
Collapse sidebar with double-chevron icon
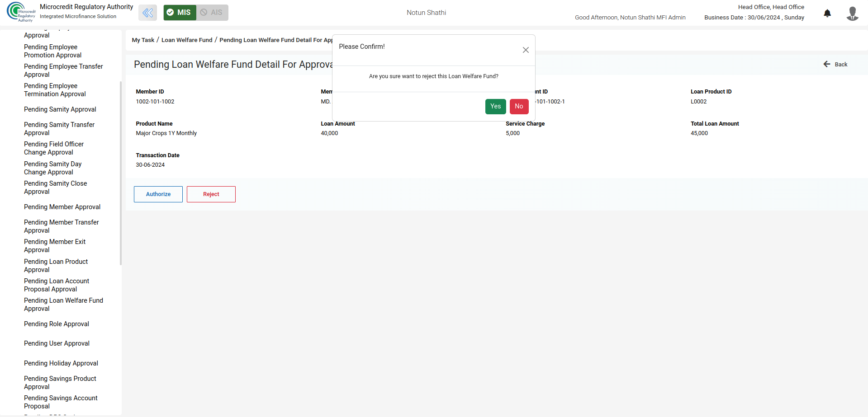147,13
